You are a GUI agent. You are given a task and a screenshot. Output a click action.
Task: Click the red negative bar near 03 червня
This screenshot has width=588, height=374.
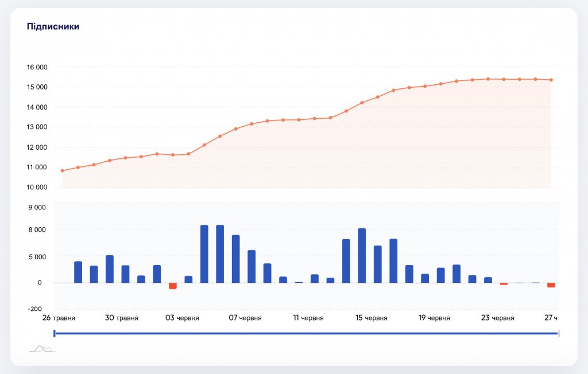tap(172, 286)
